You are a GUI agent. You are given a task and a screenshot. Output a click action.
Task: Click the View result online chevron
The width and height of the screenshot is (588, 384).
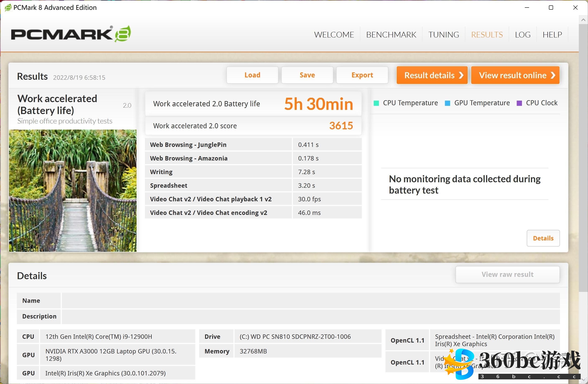(553, 75)
